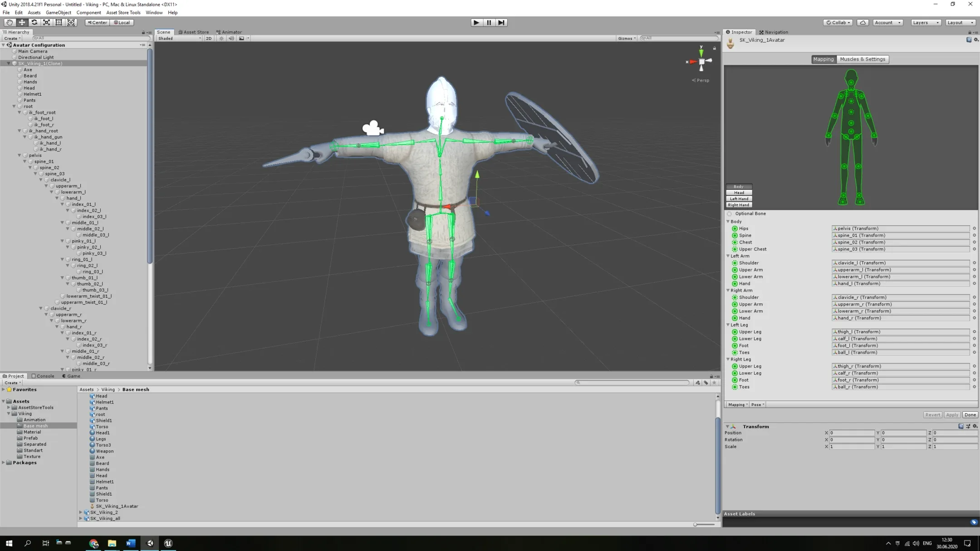
Task: Open the GameObject menu
Action: (x=58, y=13)
